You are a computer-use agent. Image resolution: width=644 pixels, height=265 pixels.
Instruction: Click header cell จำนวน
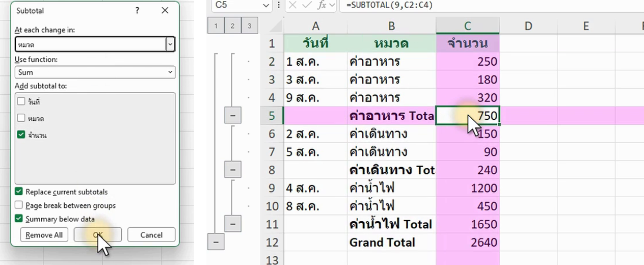[468, 43]
